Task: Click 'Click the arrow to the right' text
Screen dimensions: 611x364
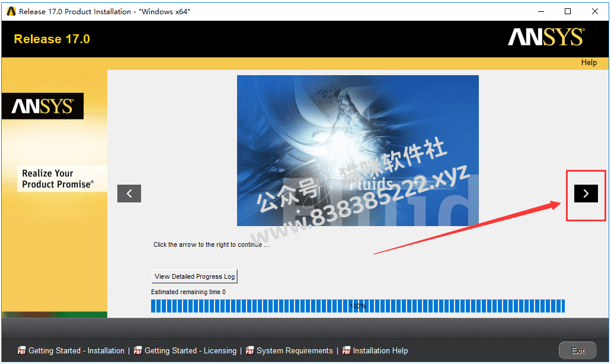Action: tap(211, 244)
